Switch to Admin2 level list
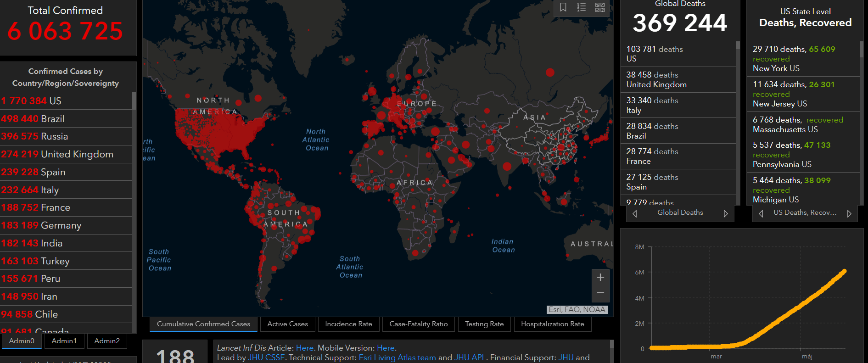The width and height of the screenshot is (868, 363). point(107,341)
